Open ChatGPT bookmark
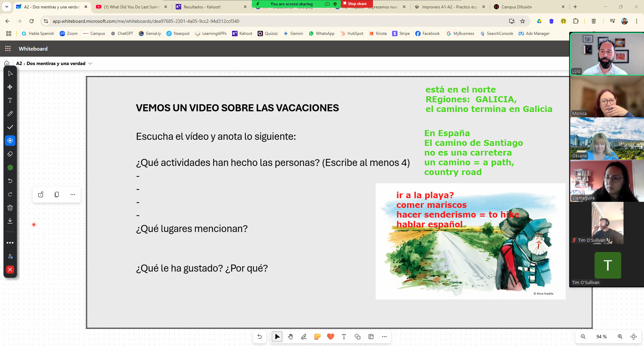644x346 pixels. [x=122, y=34]
